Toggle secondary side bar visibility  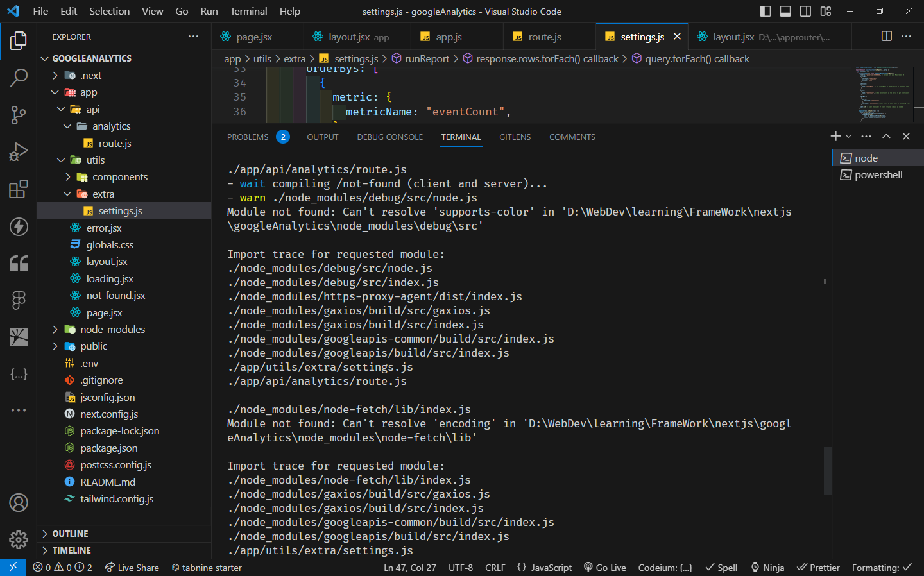click(x=805, y=11)
